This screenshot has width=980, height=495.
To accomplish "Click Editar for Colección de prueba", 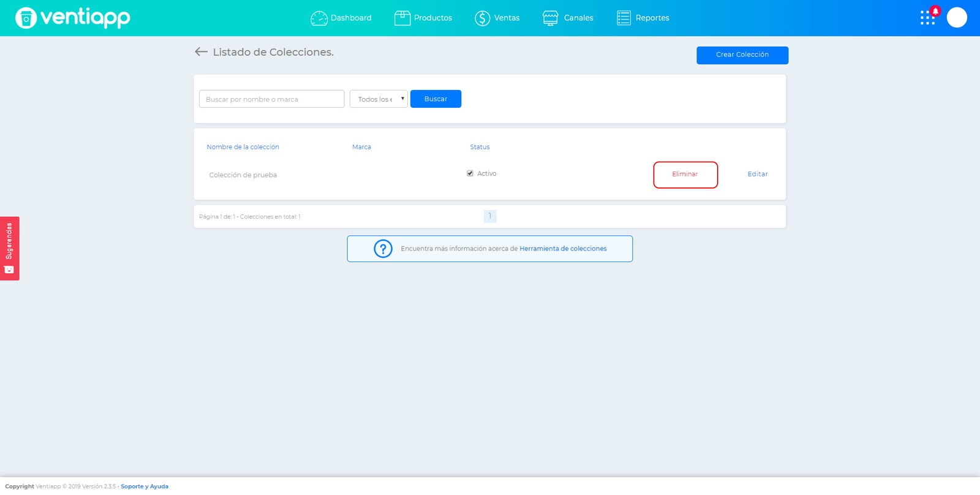I will (x=758, y=174).
